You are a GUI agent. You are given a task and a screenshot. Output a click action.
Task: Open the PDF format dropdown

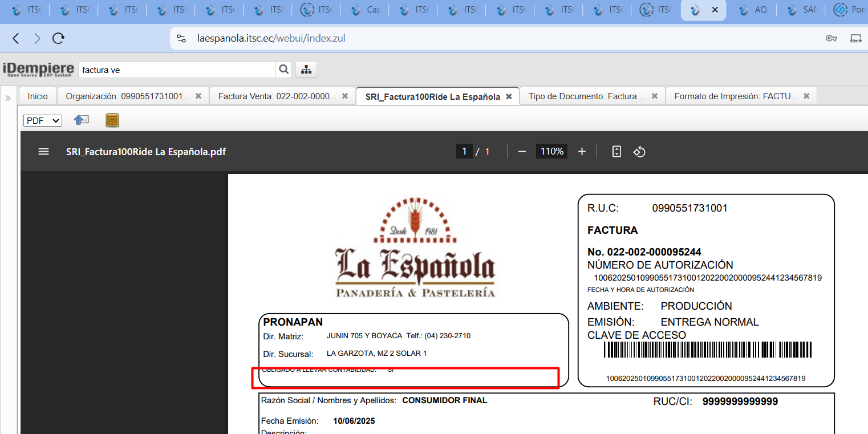[x=43, y=120]
